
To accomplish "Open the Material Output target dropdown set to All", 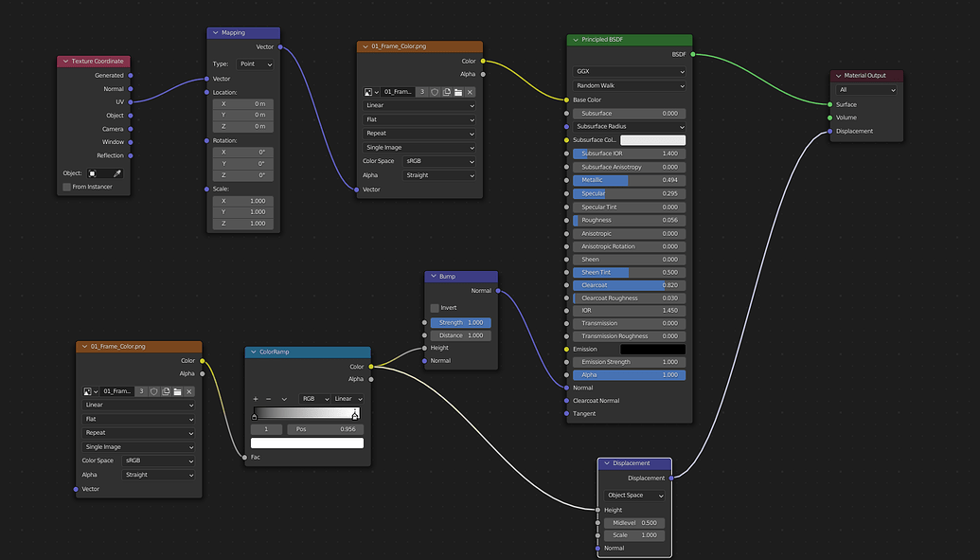I will point(867,90).
